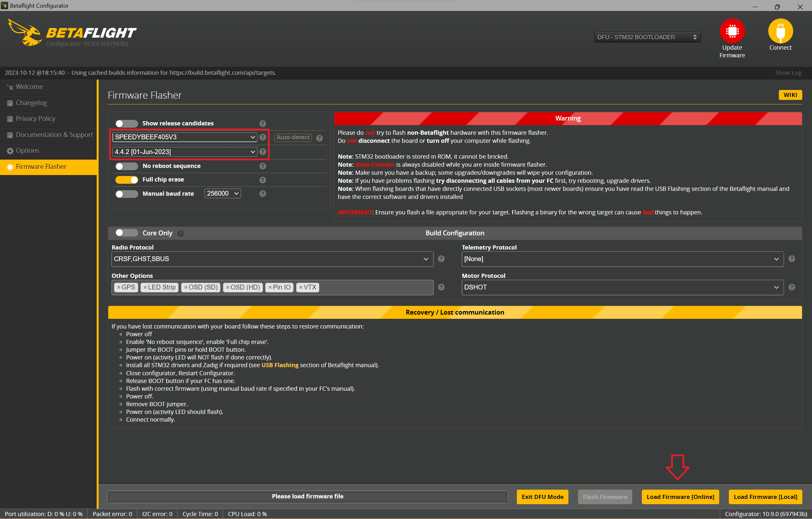812x519 pixels.
Task: Click the CPU Load: 0 % status
Action: point(247,514)
